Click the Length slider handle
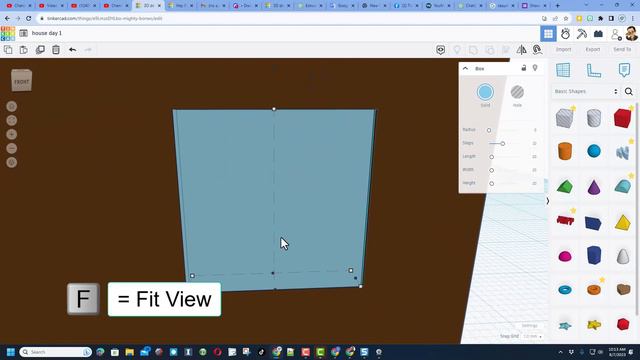Image resolution: width=640 pixels, height=360 pixels. (491, 157)
